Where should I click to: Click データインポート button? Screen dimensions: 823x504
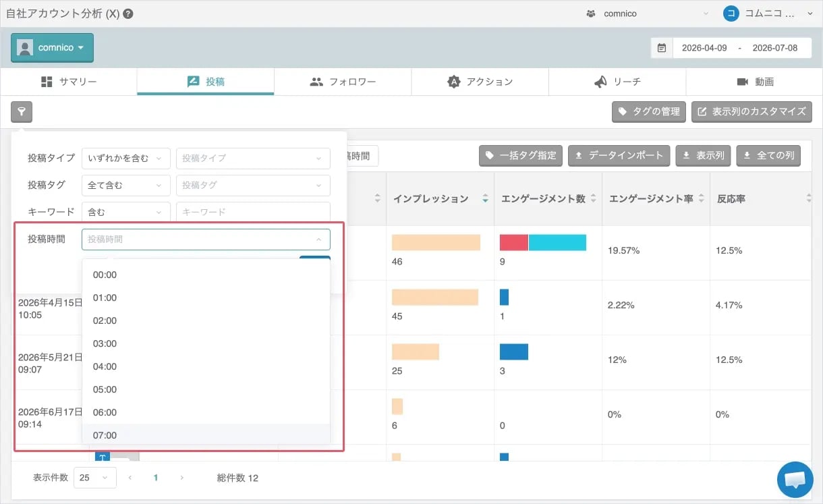[619, 155]
